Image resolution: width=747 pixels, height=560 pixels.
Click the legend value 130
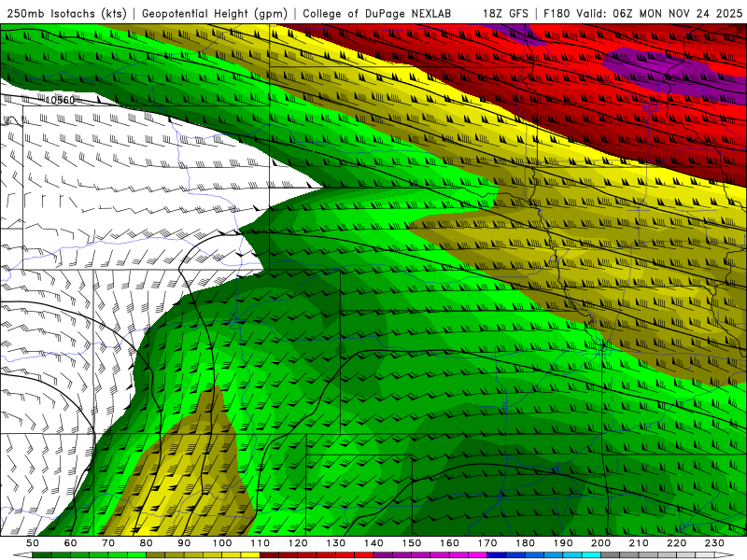(x=336, y=543)
